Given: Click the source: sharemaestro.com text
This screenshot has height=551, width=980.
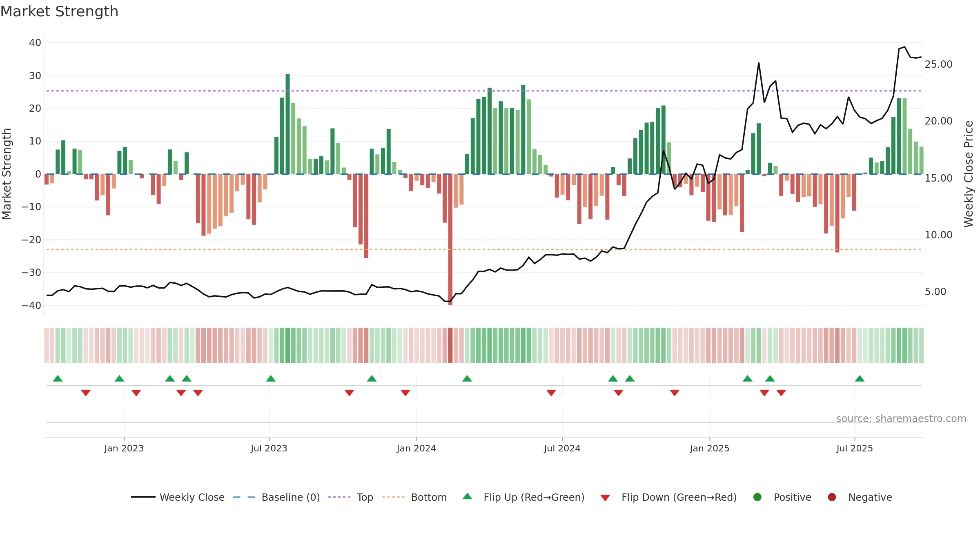Looking at the screenshot, I should tap(901, 419).
